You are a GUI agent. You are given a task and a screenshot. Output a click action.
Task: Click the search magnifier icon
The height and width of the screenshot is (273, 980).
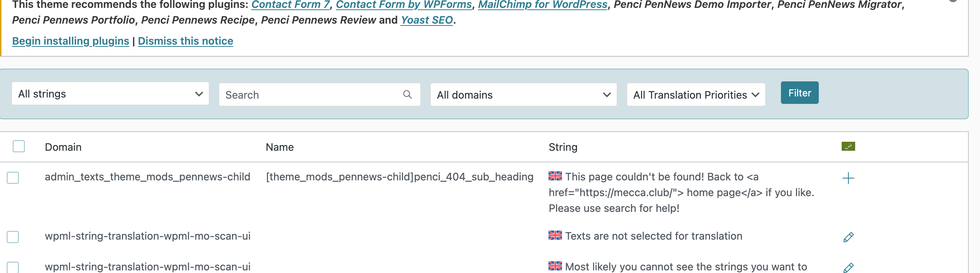(x=407, y=94)
